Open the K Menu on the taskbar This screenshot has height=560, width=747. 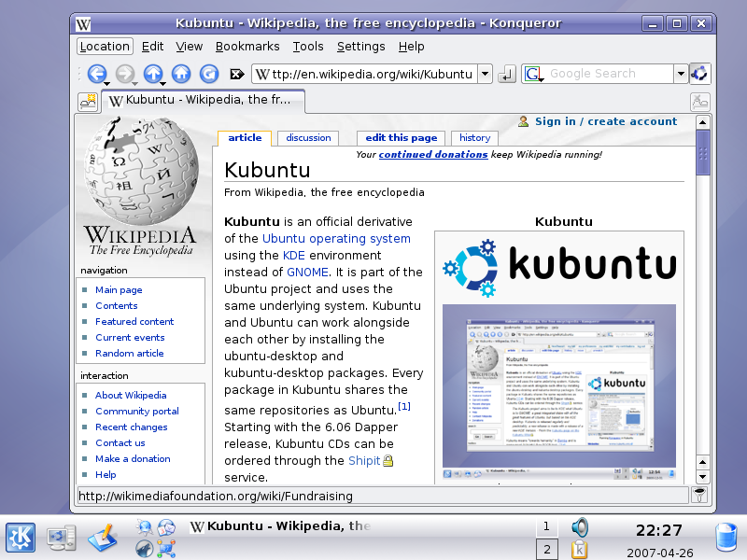coord(20,537)
